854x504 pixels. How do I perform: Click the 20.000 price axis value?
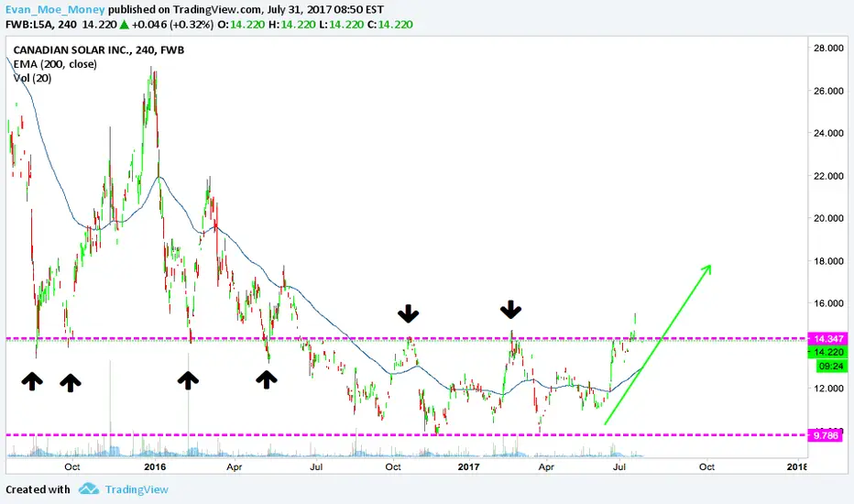tap(827, 218)
